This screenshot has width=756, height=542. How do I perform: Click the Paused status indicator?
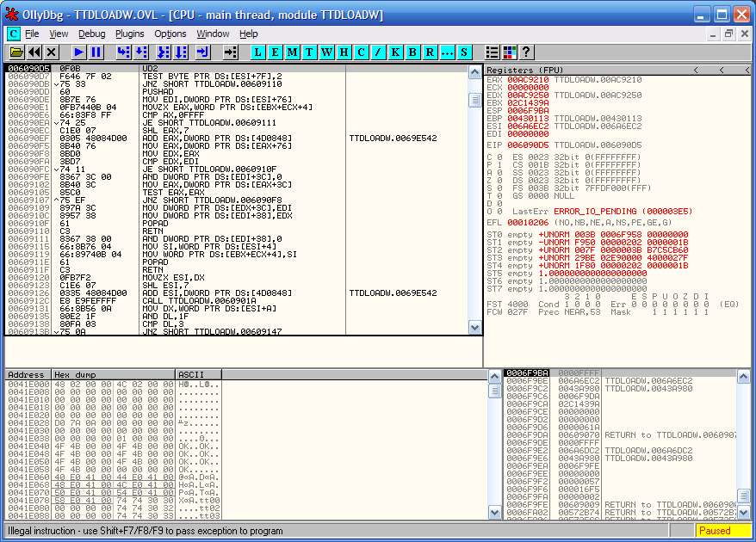(x=723, y=531)
